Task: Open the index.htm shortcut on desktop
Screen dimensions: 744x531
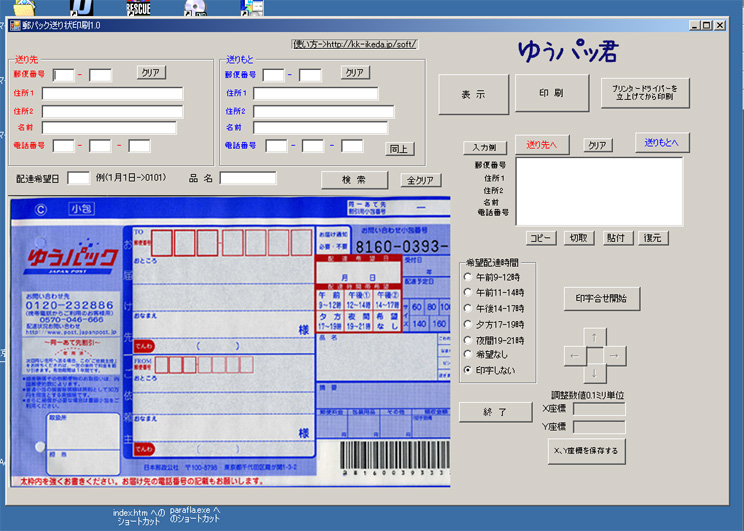Action: click(139, 517)
